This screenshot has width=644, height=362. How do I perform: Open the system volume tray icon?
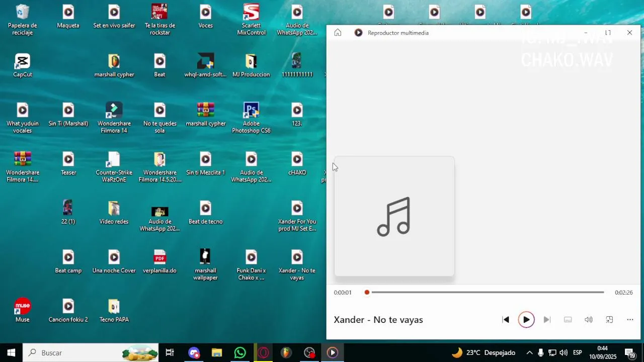563,352
